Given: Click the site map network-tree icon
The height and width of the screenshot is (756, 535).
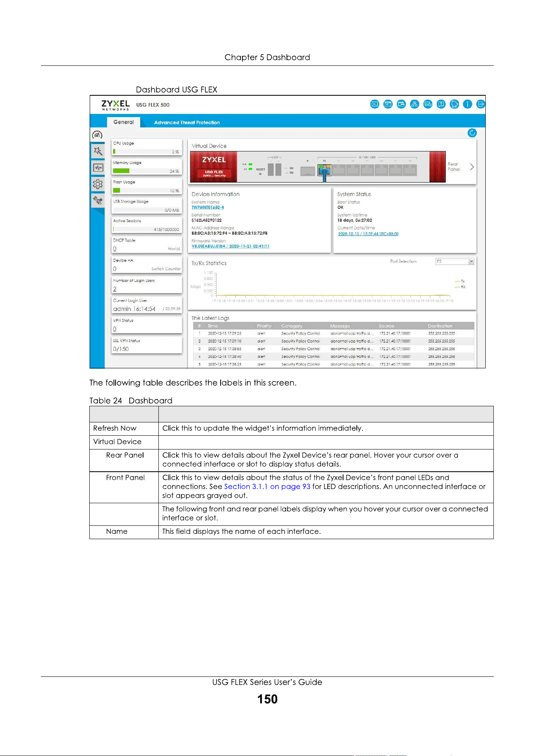Looking at the screenshot, I should 415,104.
